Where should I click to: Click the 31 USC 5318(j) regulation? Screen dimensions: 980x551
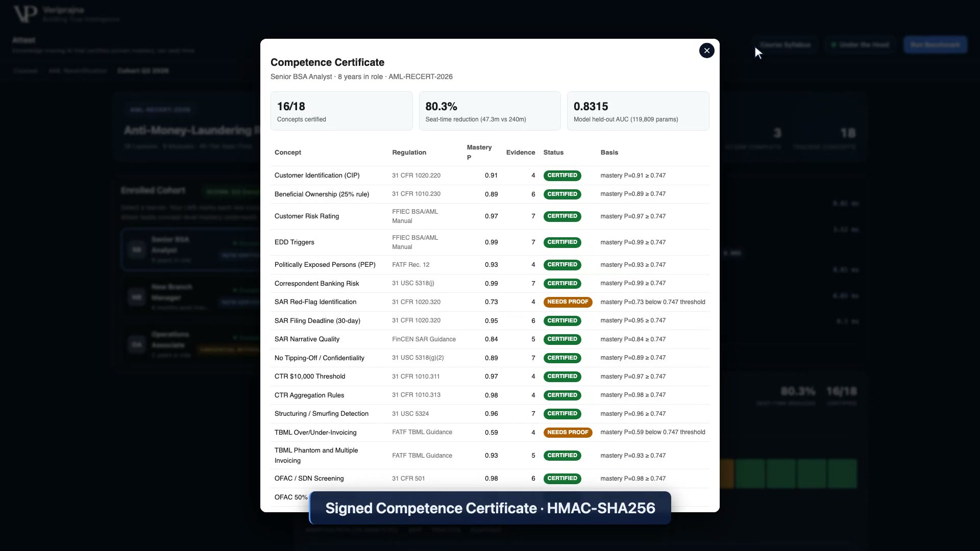[x=413, y=284]
